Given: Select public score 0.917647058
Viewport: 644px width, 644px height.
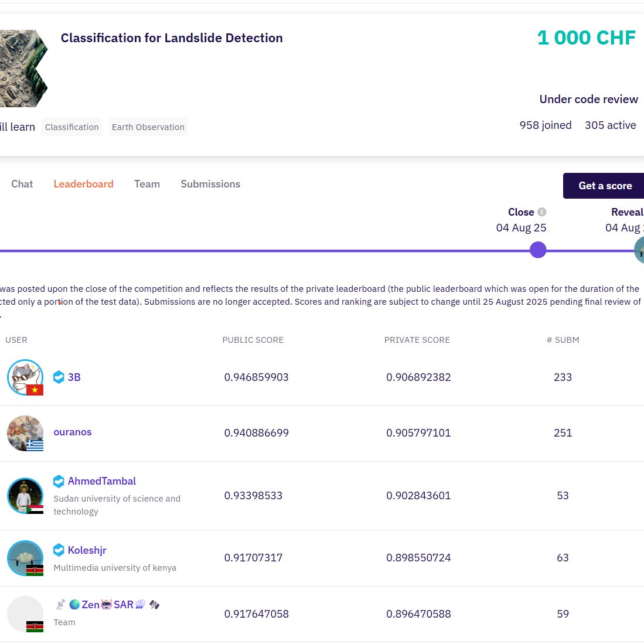Looking at the screenshot, I should point(256,614).
